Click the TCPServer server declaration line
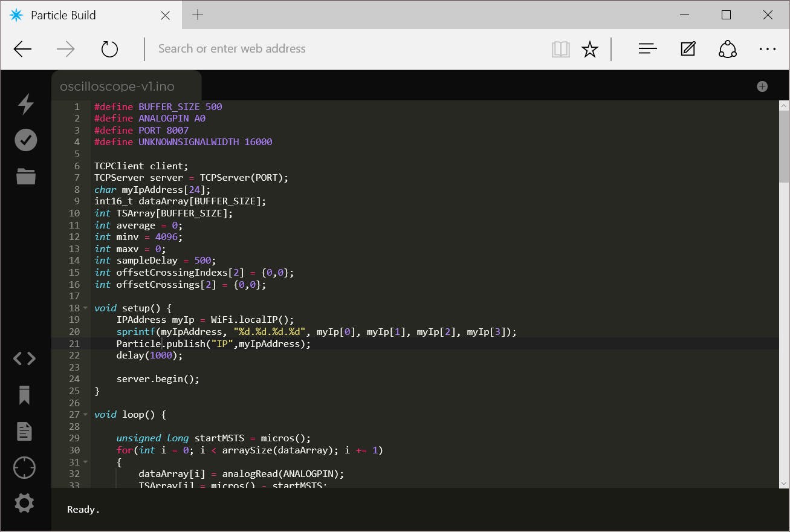 coord(192,178)
